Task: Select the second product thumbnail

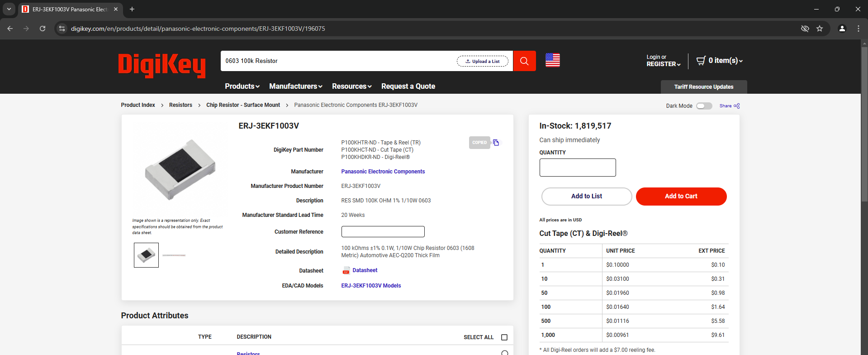Action: click(x=174, y=255)
